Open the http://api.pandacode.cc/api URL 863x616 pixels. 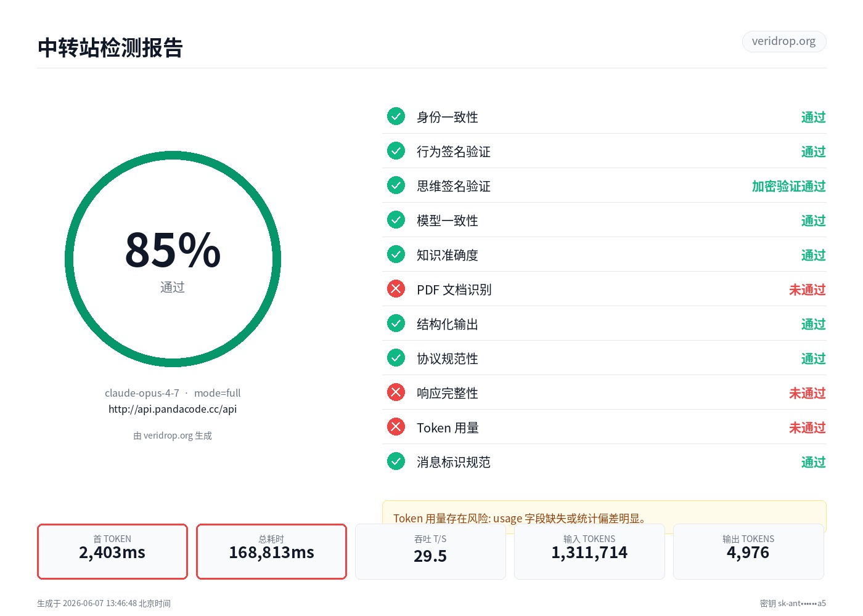[x=173, y=409]
